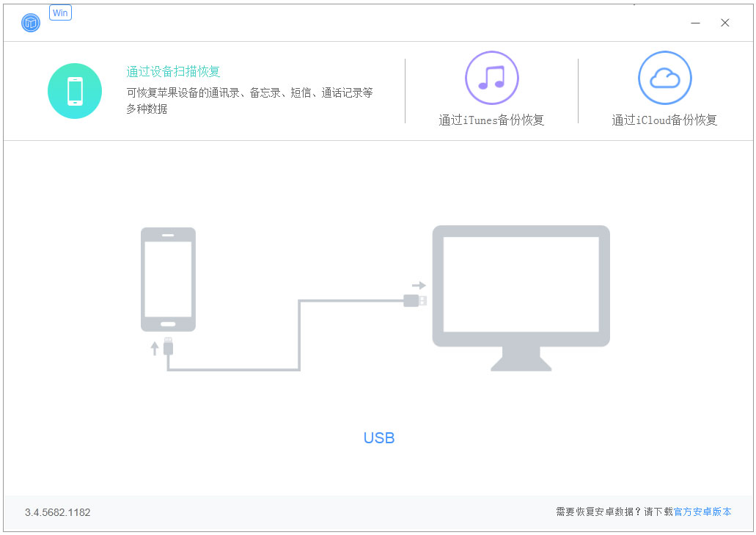Click the Lightning connector below the phone
Viewport: 756px width, 535px height.
pos(169,346)
